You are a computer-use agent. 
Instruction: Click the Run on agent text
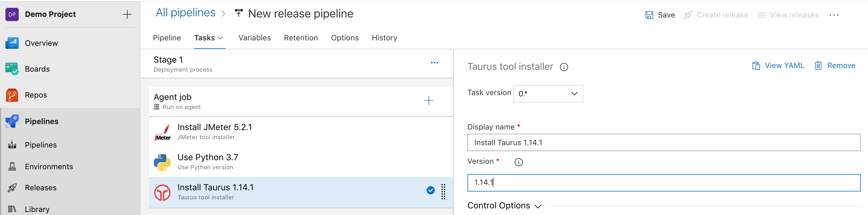click(x=182, y=107)
